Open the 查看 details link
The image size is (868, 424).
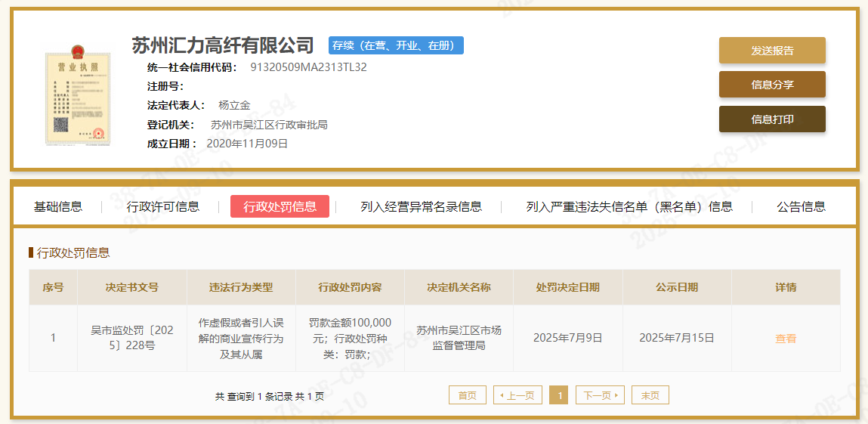coord(786,339)
